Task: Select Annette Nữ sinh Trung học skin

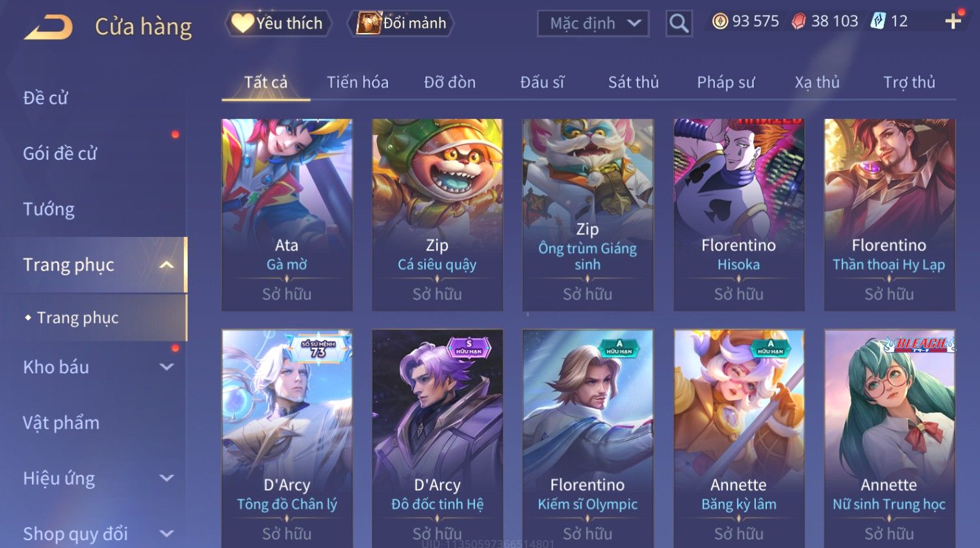Action: [890, 438]
